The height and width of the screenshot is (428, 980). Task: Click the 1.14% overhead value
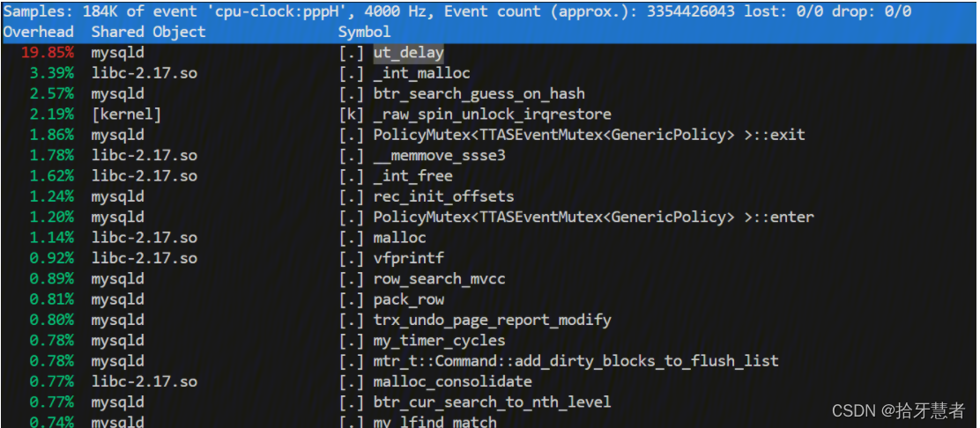[51, 238]
